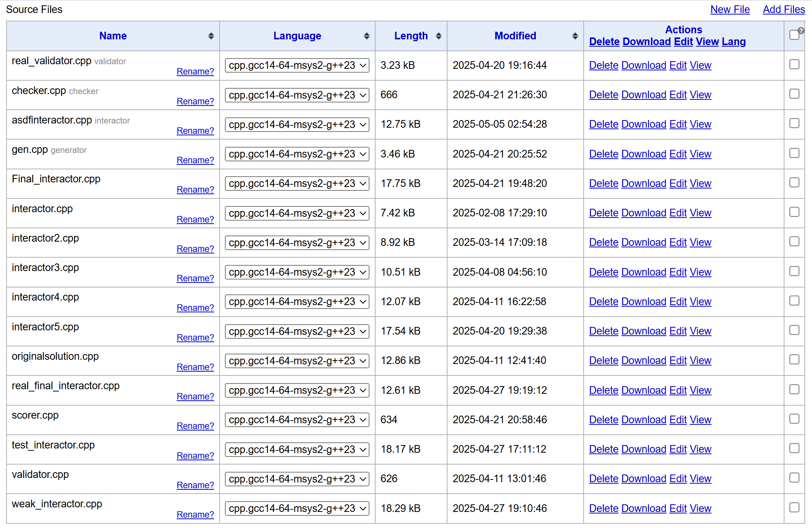Sort table by Name column arrows
812x528 pixels.
[211, 36]
